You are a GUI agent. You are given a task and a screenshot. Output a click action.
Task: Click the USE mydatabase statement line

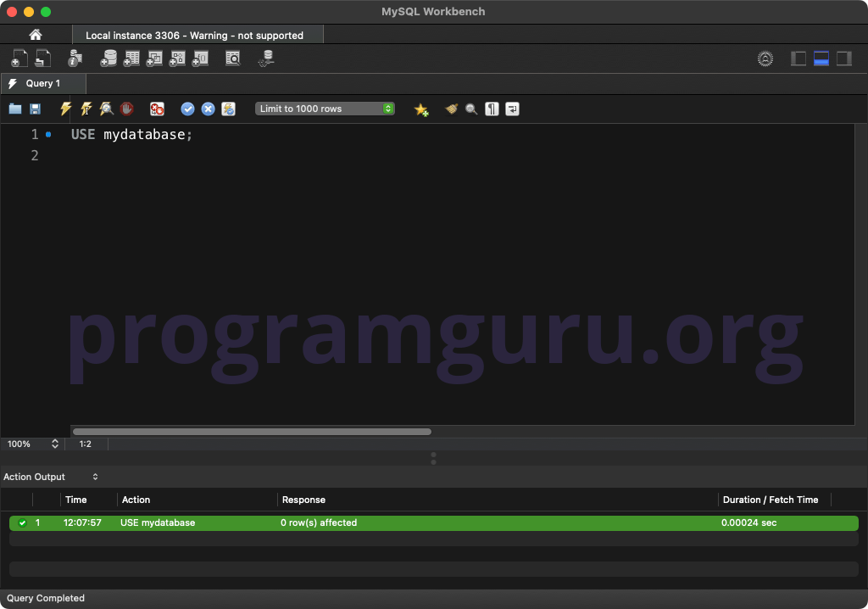131,135
